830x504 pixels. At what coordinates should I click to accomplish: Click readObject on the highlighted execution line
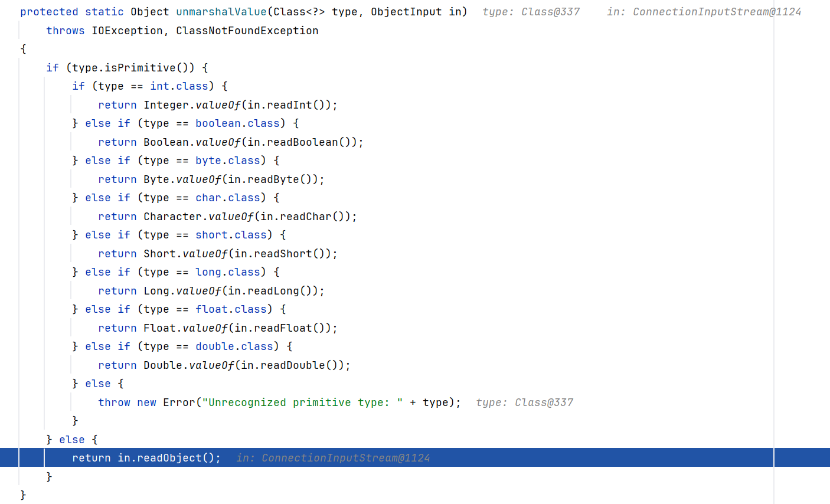(x=169, y=458)
